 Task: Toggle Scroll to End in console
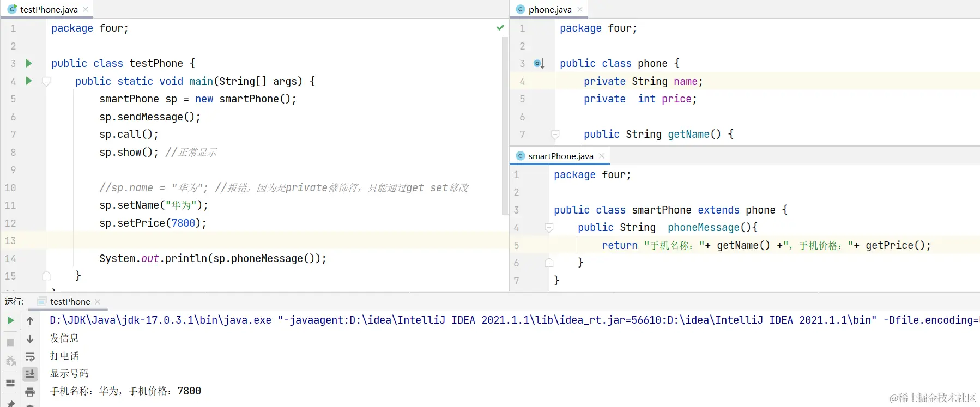coord(30,374)
